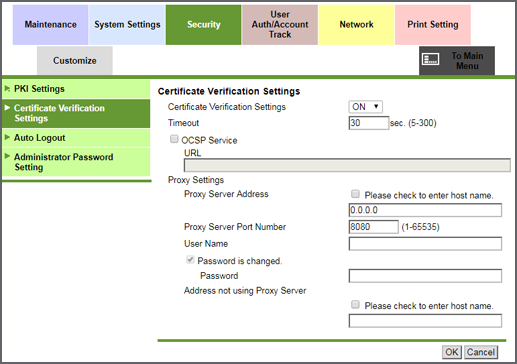Check host name option for non-proxy address
This screenshot has width=517, height=364.
(355, 304)
